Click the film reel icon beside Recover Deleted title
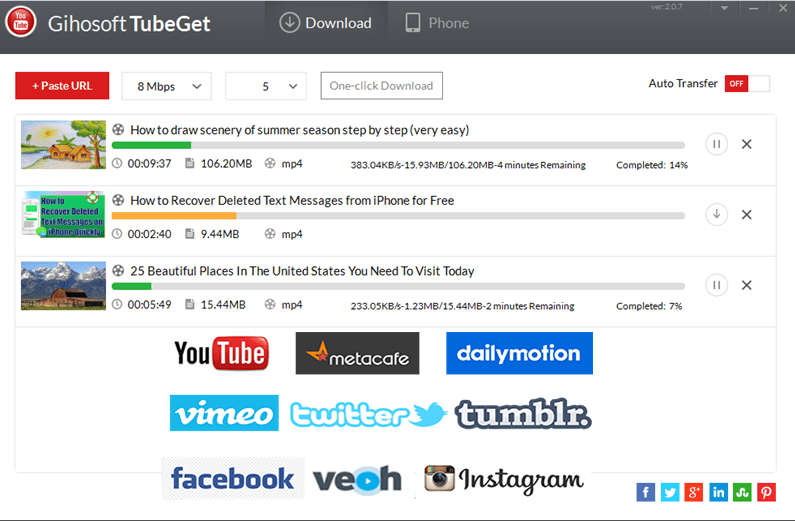The width and height of the screenshot is (795, 521). coord(118,200)
